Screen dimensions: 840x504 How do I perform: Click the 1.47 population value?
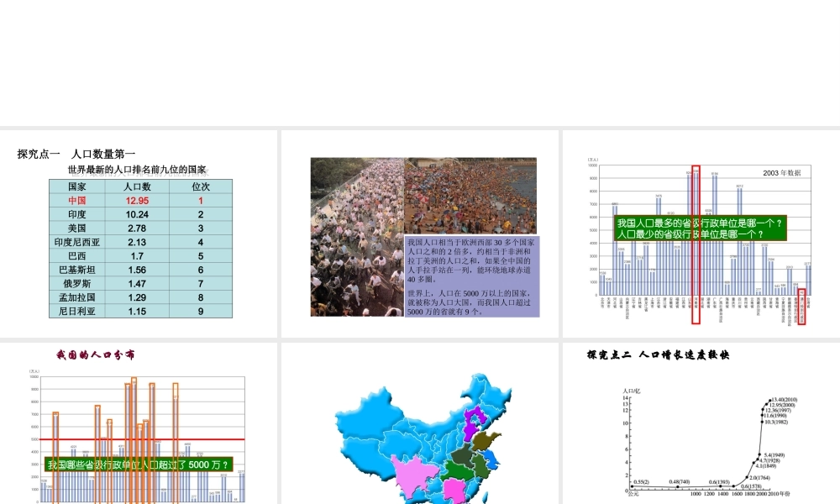[x=137, y=284]
